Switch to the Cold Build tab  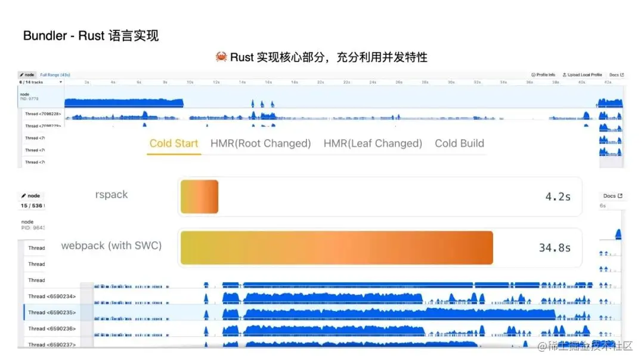[x=459, y=143]
